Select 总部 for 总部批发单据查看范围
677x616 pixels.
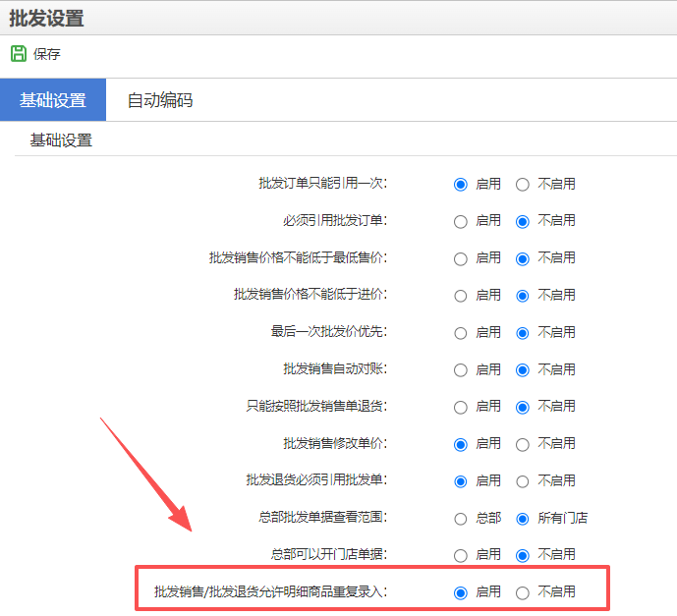click(x=460, y=519)
